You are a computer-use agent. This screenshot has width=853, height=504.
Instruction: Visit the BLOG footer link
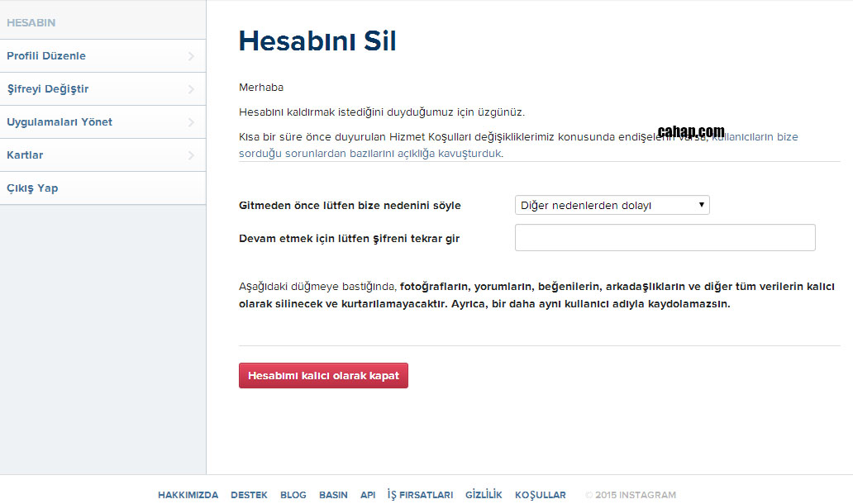click(x=293, y=495)
